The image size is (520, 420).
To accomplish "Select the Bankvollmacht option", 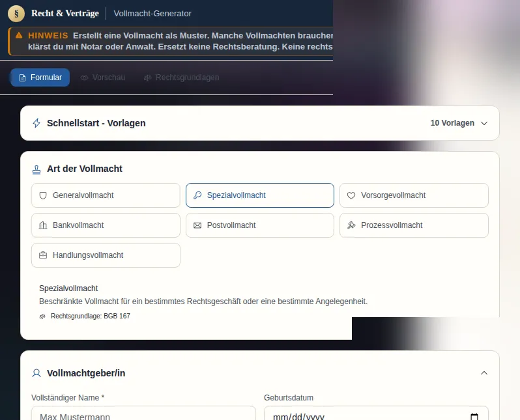I will 106,225.
